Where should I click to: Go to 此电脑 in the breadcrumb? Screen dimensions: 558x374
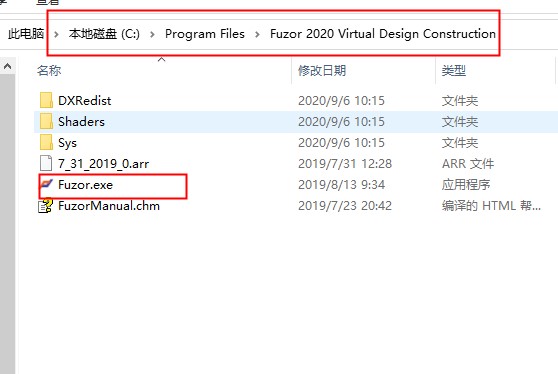[26, 34]
